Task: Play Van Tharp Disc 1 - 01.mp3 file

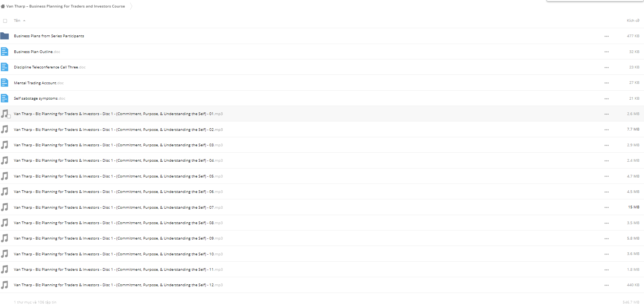Action: pyautogui.click(x=118, y=114)
